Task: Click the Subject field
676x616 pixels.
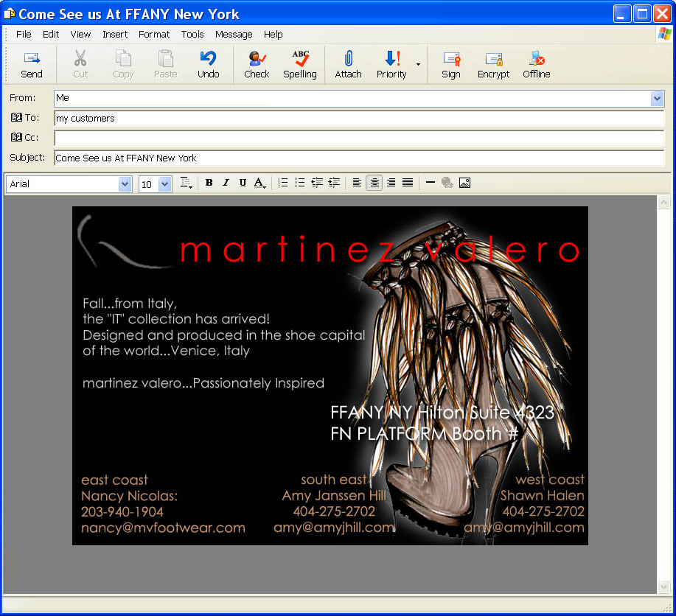Action: pos(359,158)
